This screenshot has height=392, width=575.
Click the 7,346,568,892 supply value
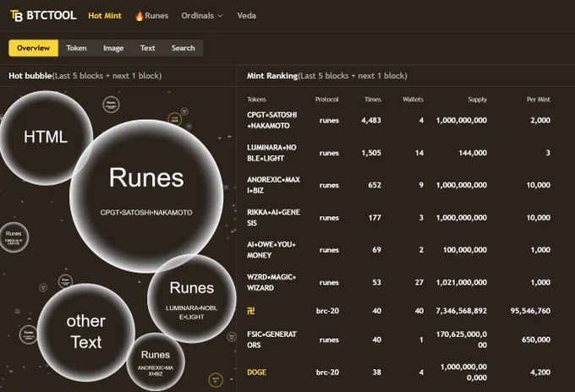[462, 311]
